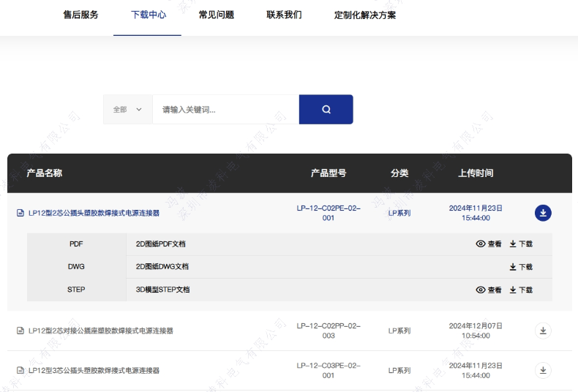Click download icon for LP-12-C02PP-02-003 row
The height and width of the screenshot is (392, 578).
543,331
